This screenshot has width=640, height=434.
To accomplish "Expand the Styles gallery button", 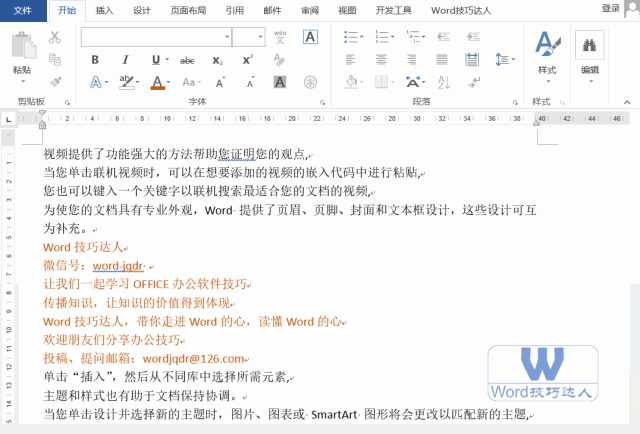I will click(547, 57).
